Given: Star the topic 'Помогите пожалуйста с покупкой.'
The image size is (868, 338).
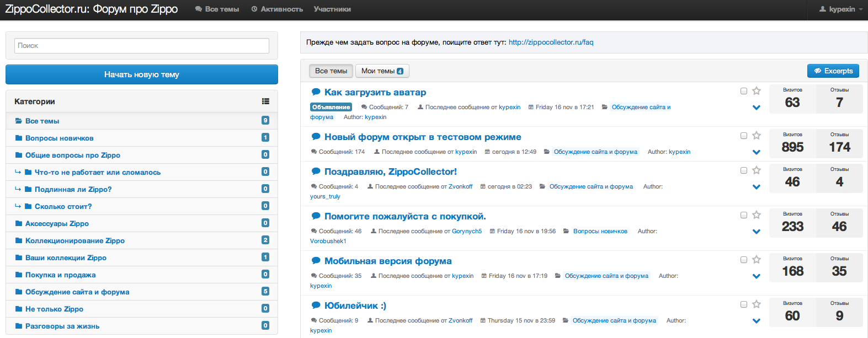Looking at the screenshot, I should coord(757,215).
